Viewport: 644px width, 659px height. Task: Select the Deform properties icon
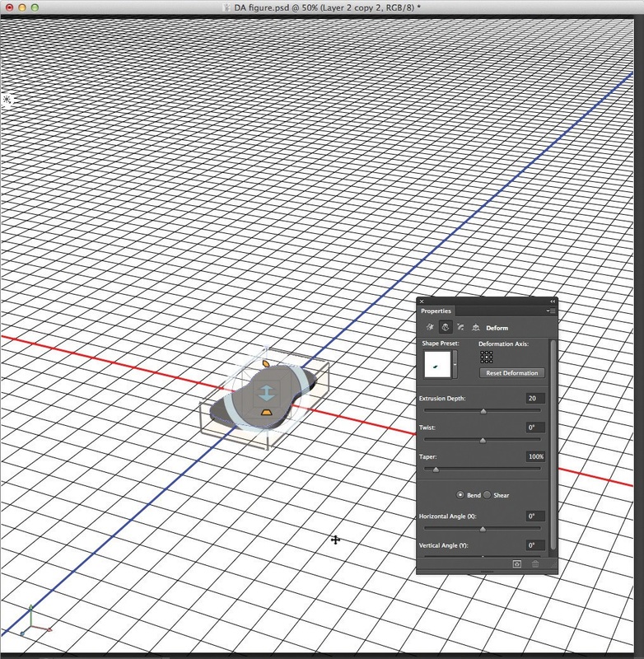(446, 327)
